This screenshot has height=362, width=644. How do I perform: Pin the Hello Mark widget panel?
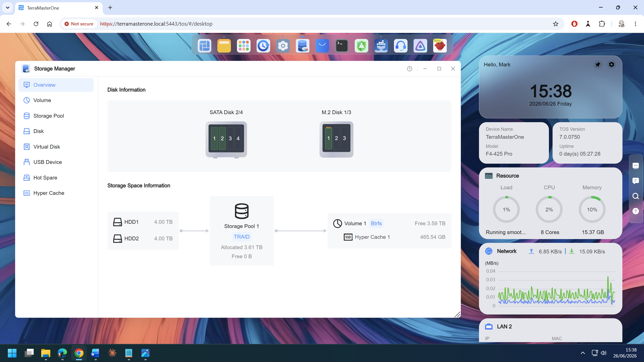tap(598, 65)
